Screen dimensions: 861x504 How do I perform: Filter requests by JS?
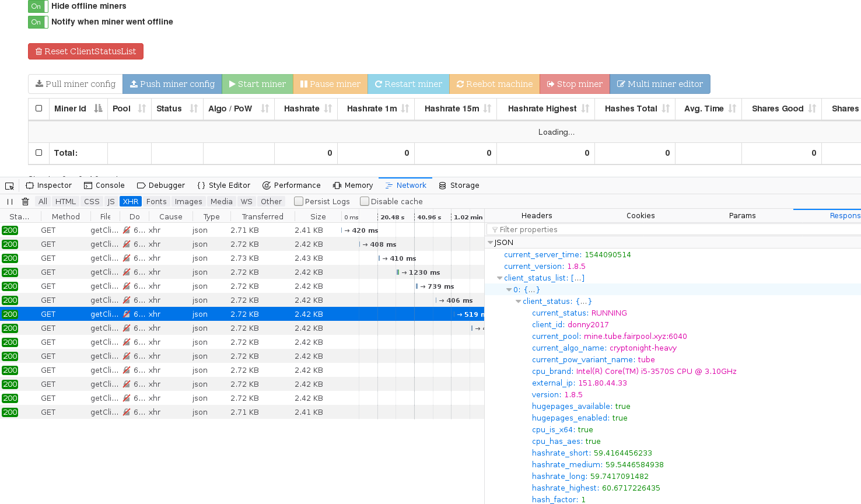(111, 202)
